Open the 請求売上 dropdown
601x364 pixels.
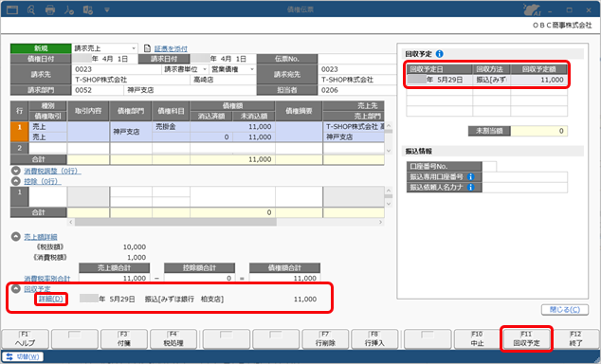coord(134,48)
